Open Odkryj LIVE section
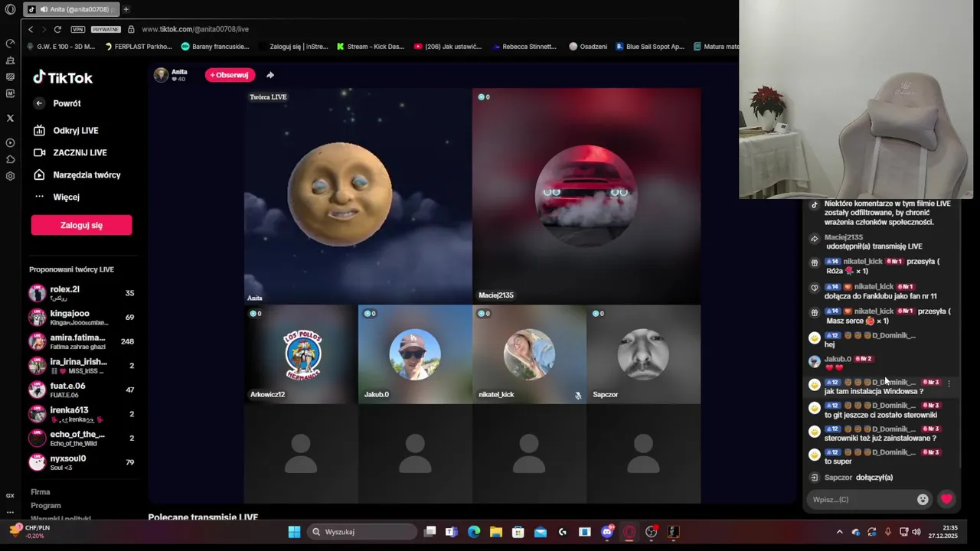This screenshot has width=980, height=551. pyautogui.click(x=66, y=131)
